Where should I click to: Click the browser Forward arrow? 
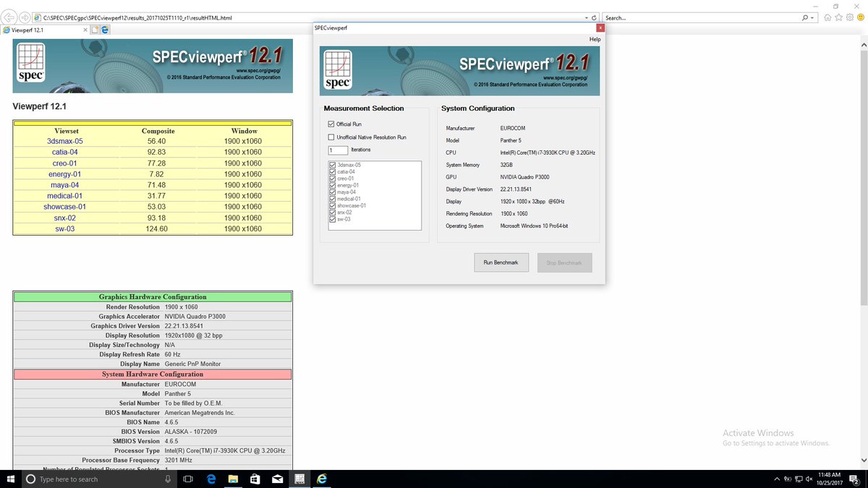click(x=26, y=17)
